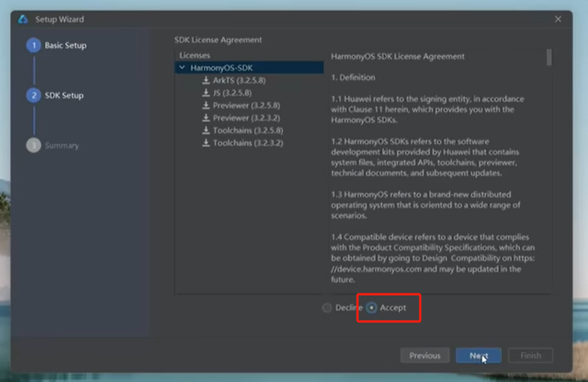
Task: Click download icon beside JS (3.2.5.8)
Action: [x=206, y=92]
